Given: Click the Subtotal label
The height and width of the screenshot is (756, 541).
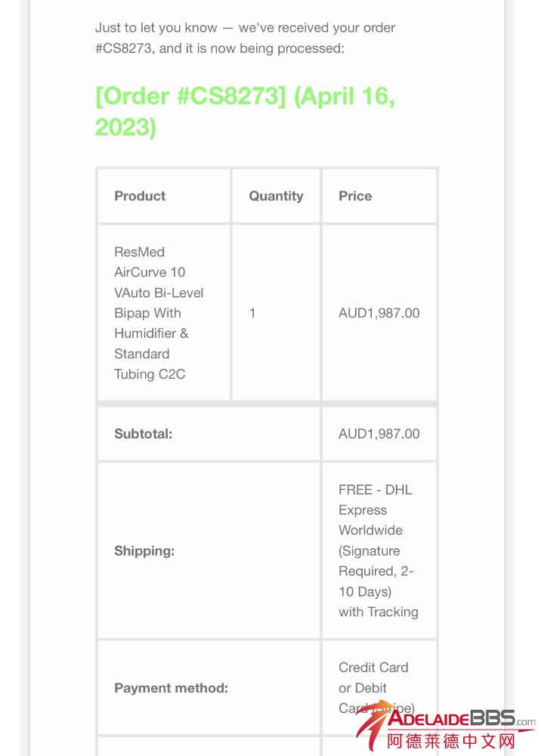Looking at the screenshot, I should [143, 433].
